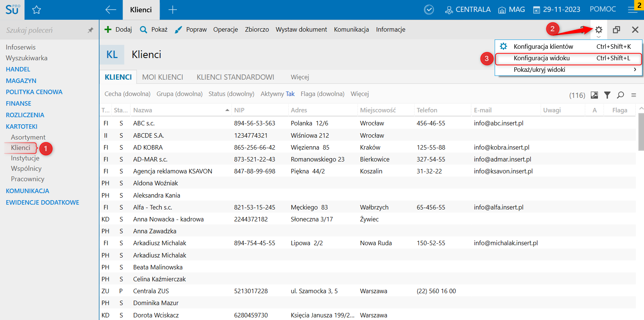644x320 pixels.
Task: Open a new tab with plus icon
Action: pyautogui.click(x=173, y=10)
